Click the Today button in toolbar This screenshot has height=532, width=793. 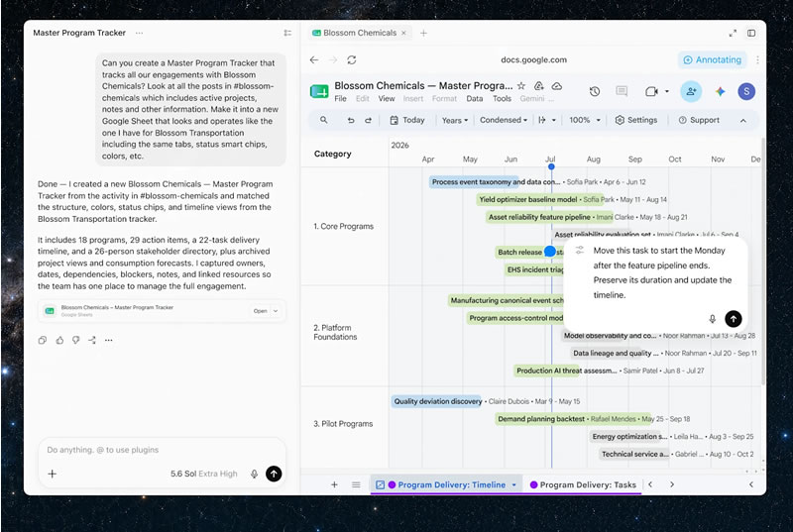click(407, 120)
